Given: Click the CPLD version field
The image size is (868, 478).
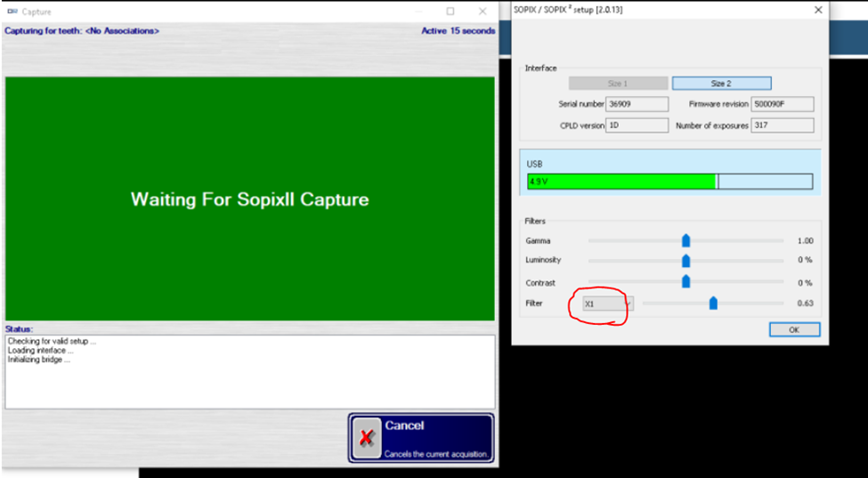Looking at the screenshot, I should point(637,126).
